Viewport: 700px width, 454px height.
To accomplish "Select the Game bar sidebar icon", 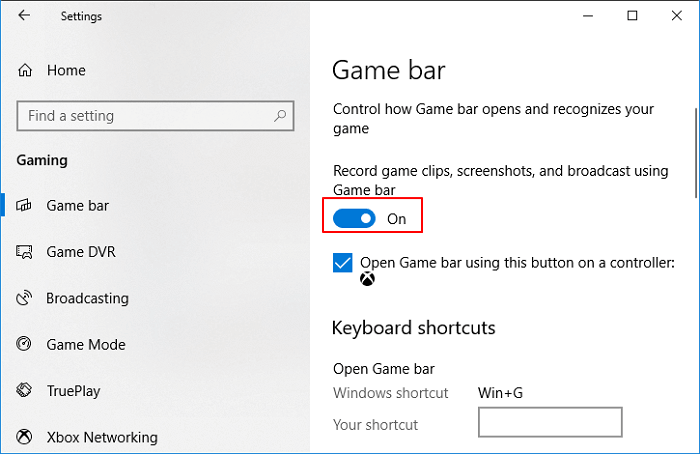I will pos(25,206).
